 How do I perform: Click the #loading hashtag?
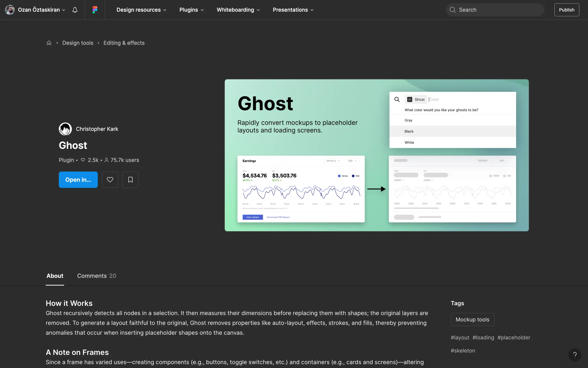[483, 338]
